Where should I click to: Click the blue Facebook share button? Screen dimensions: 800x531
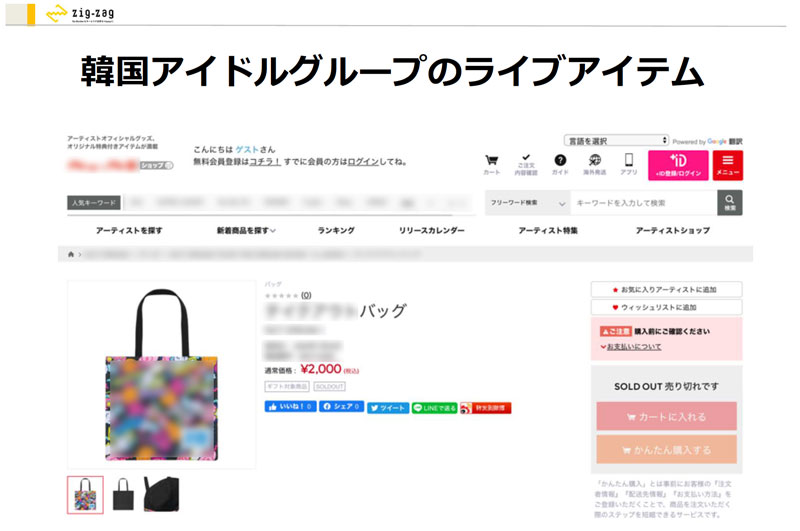[x=341, y=407]
